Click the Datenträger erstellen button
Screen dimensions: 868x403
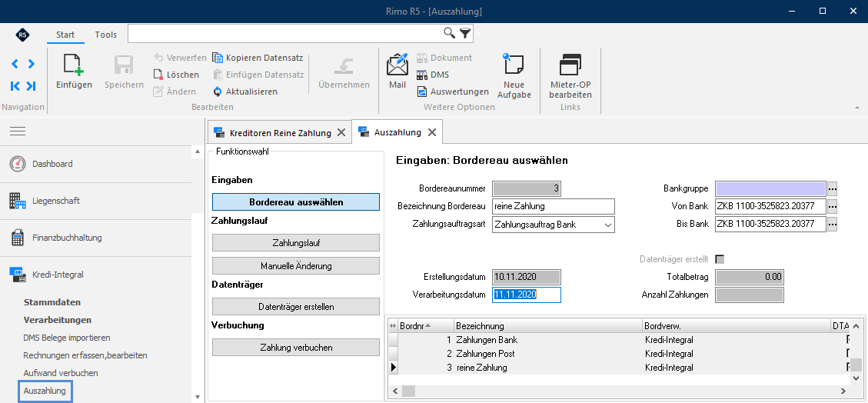pyautogui.click(x=295, y=307)
